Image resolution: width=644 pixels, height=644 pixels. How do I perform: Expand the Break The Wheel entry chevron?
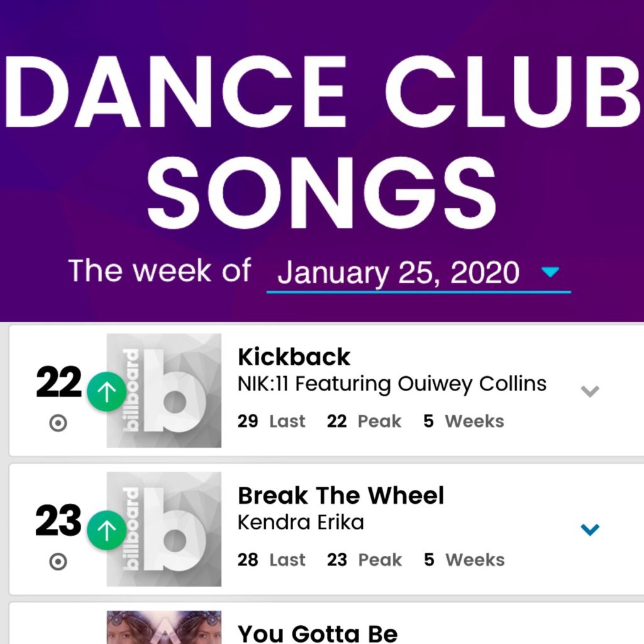tap(590, 530)
